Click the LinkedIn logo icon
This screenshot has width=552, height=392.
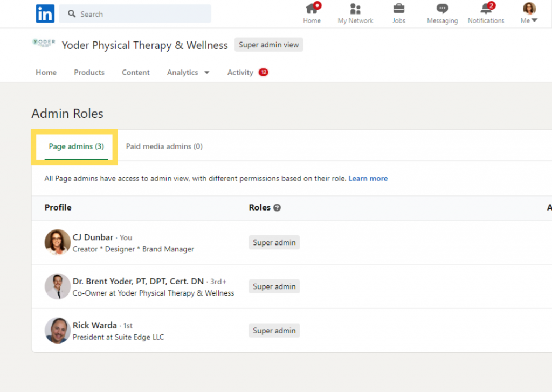[45, 13]
